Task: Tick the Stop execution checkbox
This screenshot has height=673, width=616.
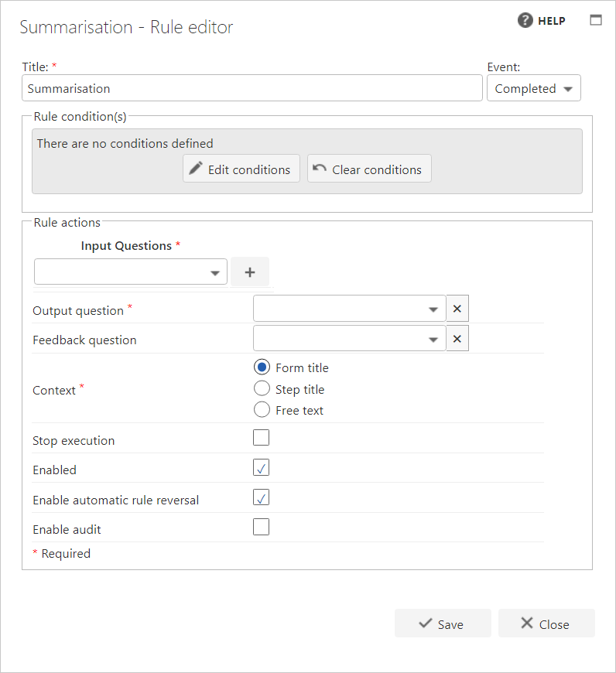Action: 261,438
